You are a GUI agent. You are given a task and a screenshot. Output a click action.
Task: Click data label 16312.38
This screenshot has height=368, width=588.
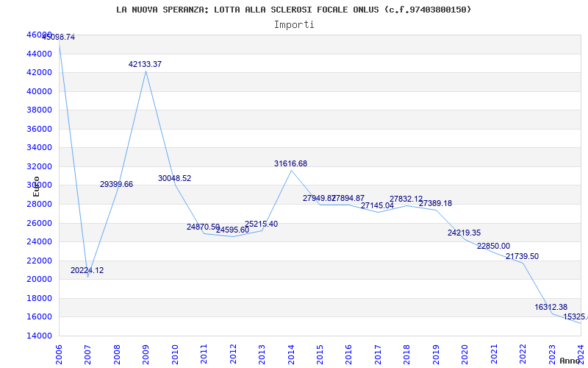551,307
